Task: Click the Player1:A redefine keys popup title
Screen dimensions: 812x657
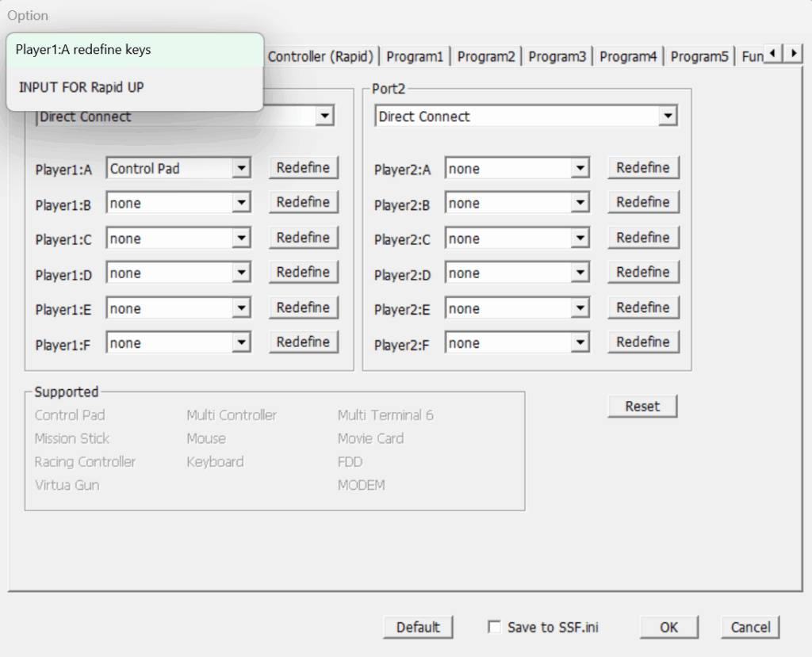Action: pos(83,50)
